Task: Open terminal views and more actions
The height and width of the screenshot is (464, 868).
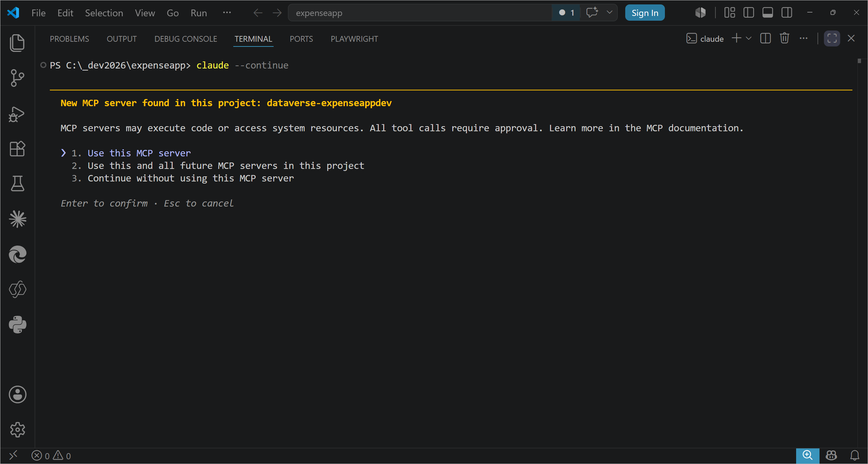Action: (x=804, y=38)
